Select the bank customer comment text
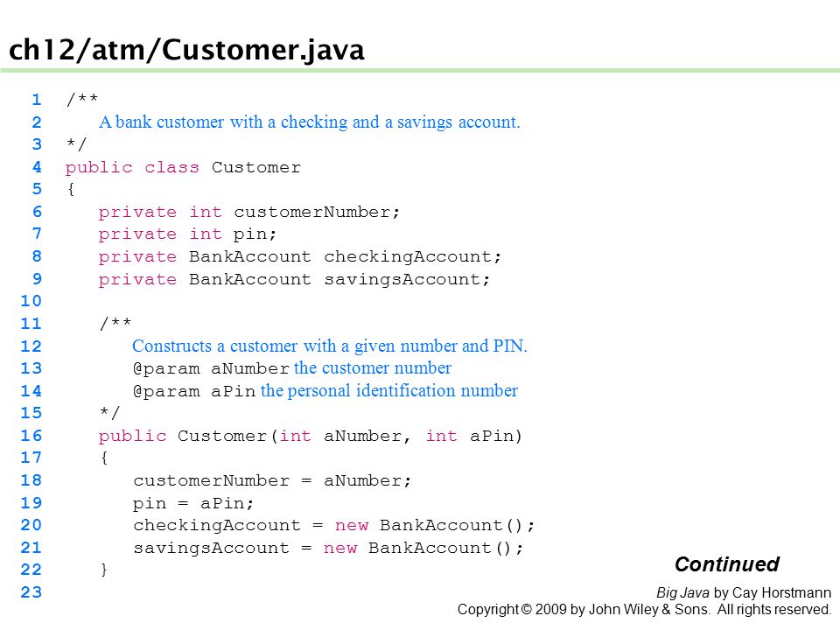This screenshot has width=840, height=630. coord(310,122)
